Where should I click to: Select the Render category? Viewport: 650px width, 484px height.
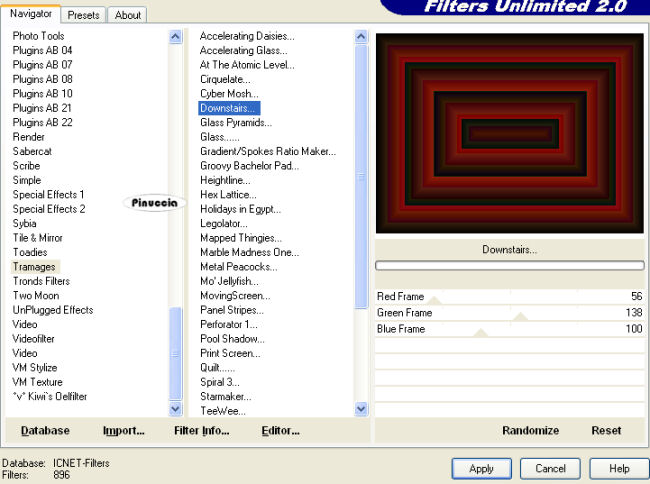pyautogui.click(x=28, y=137)
